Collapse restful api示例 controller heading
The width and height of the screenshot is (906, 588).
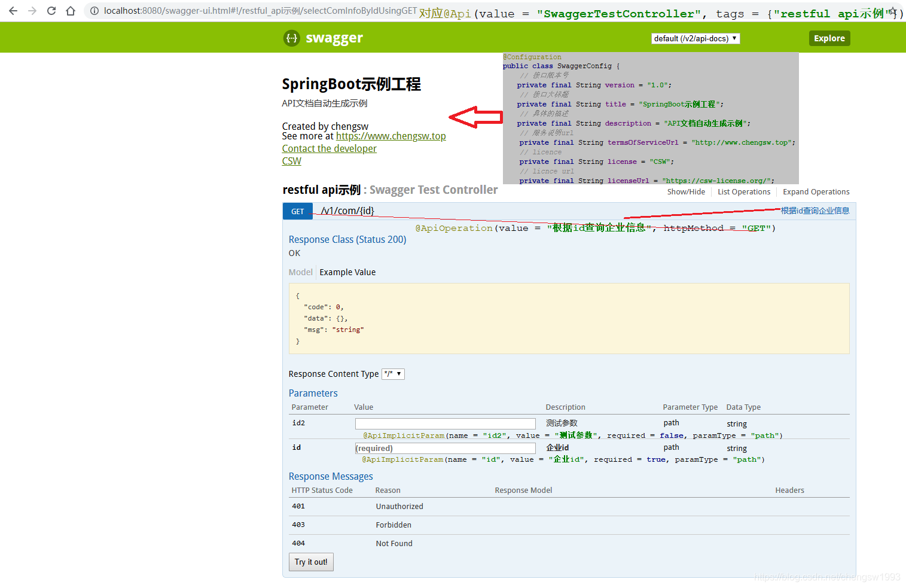(x=322, y=190)
